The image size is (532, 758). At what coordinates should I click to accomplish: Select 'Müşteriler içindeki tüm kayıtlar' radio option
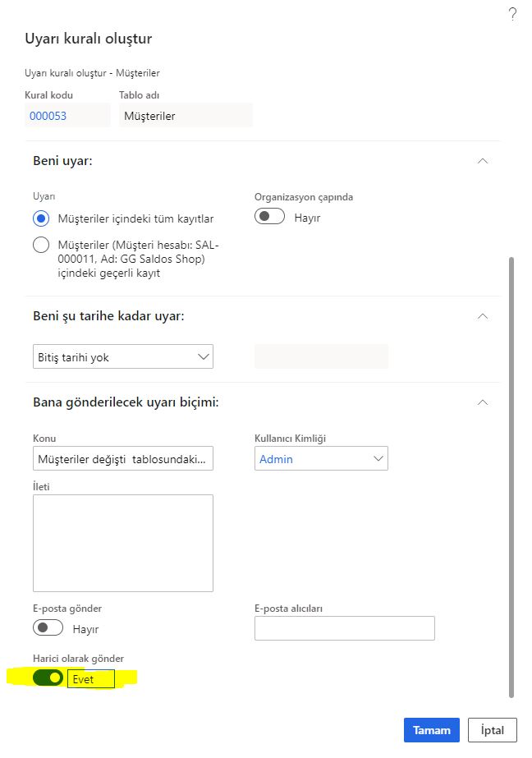(x=41, y=218)
